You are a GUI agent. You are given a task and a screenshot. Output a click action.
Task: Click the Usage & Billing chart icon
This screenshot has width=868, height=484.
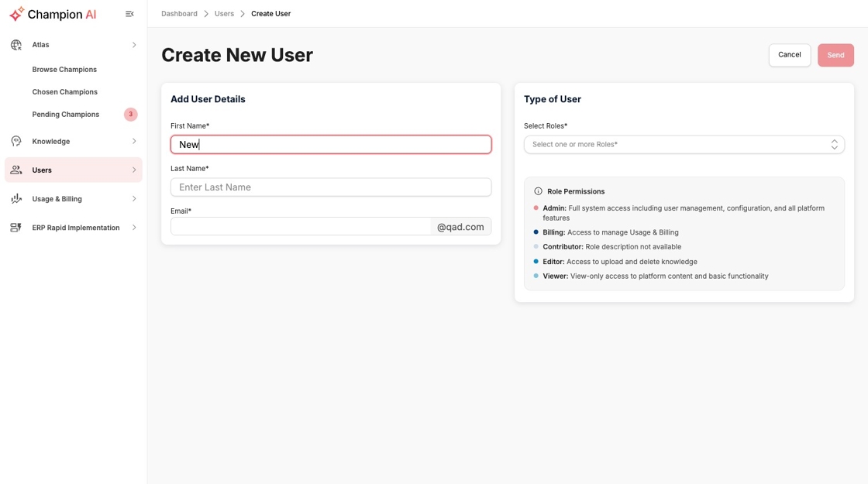(16, 199)
